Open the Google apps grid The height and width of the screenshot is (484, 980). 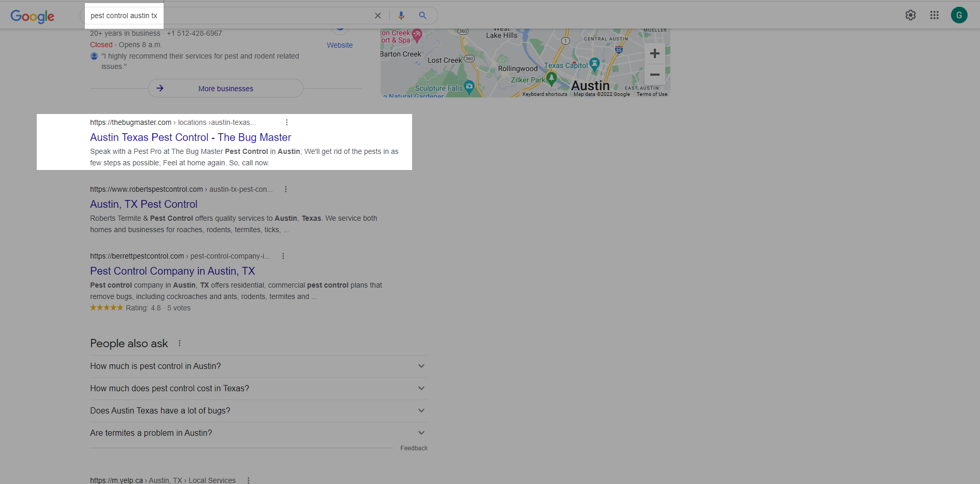[934, 15]
